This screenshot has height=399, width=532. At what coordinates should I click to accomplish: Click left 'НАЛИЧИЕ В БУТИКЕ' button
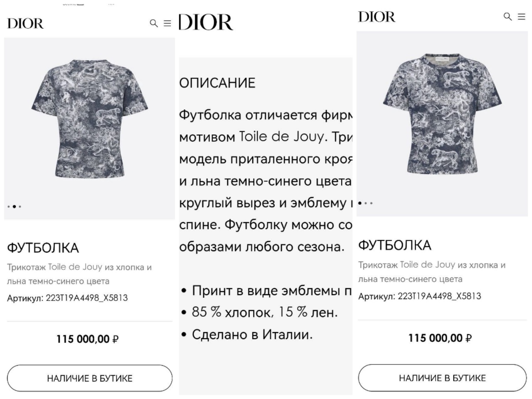[89, 378]
